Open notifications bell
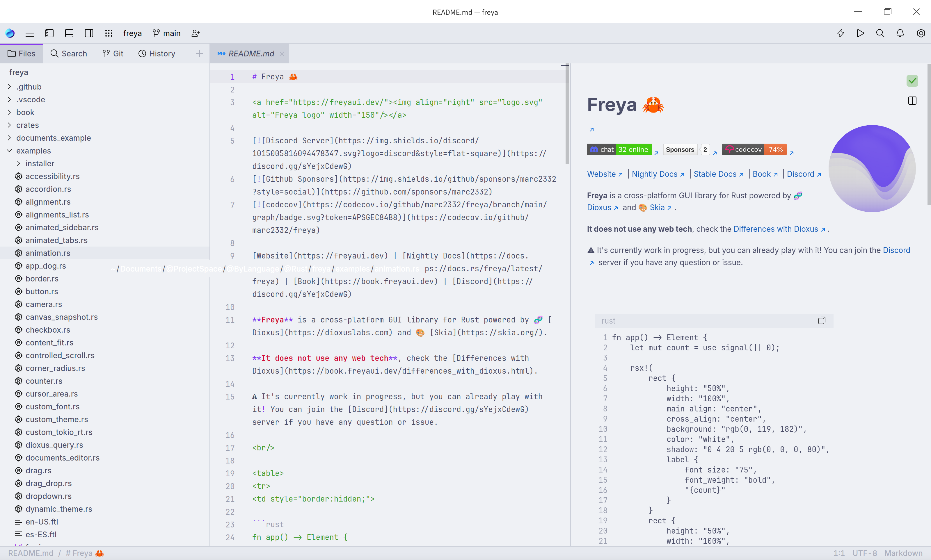 [900, 33]
